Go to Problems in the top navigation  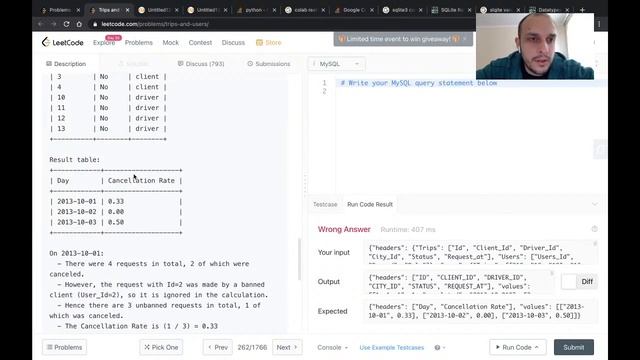pyautogui.click(x=139, y=42)
